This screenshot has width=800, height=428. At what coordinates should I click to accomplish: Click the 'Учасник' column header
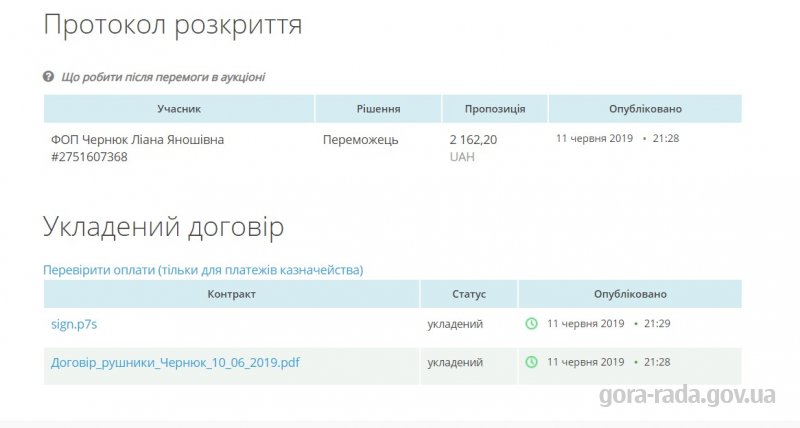point(179,109)
